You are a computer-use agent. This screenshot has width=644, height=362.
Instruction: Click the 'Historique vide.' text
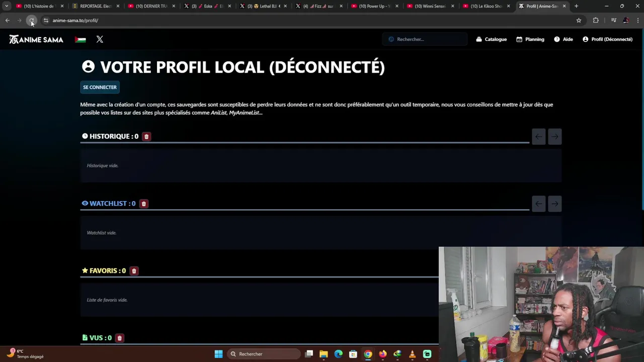103,165
